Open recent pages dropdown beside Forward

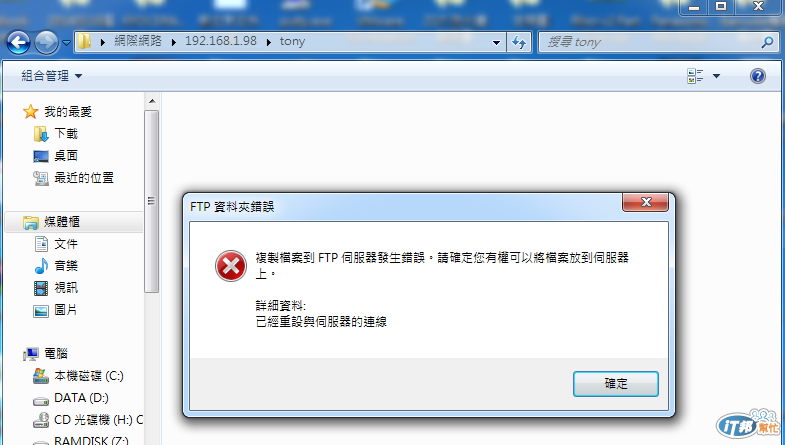66,43
